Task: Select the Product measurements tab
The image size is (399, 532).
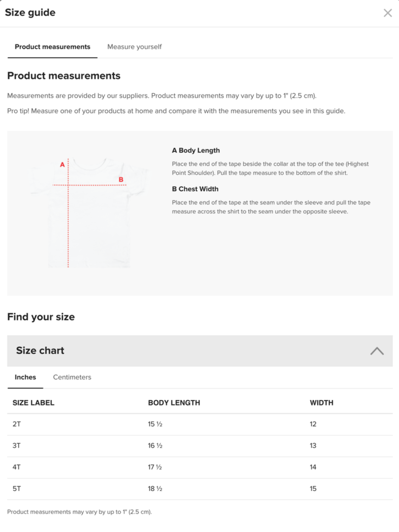Action: point(52,47)
